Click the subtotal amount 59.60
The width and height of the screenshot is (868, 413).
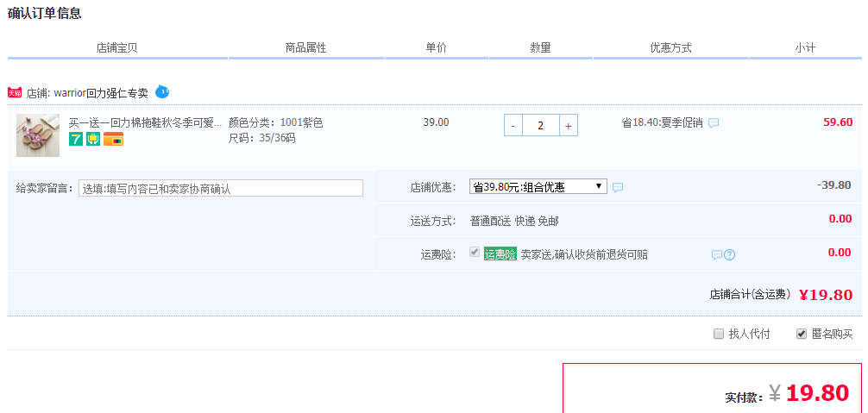838,122
